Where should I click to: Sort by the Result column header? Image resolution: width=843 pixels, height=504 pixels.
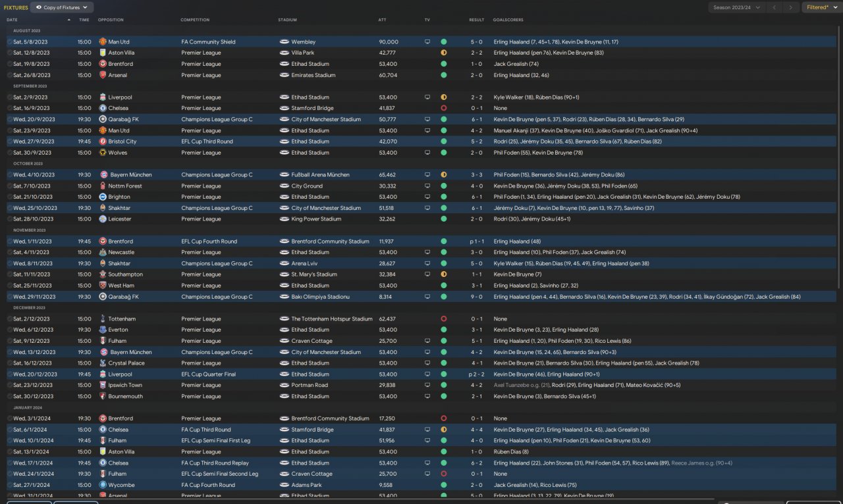477,20
